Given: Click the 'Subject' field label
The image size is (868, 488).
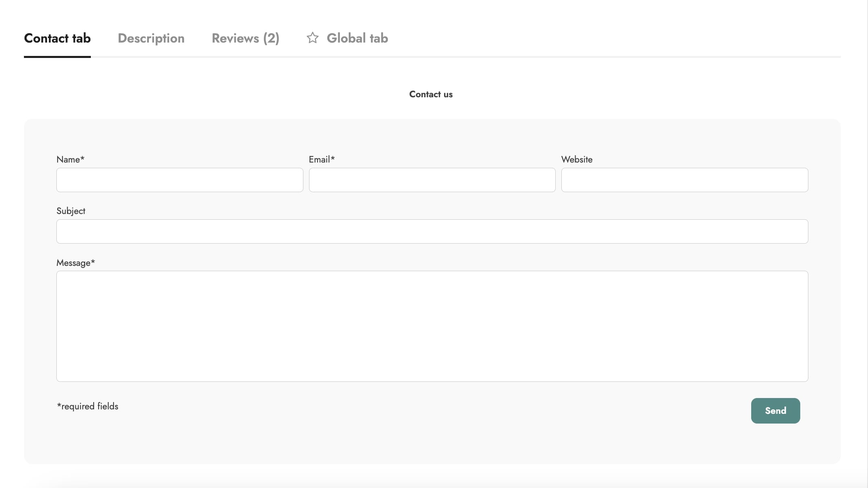Looking at the screenshot, I should tap(71, 211).
